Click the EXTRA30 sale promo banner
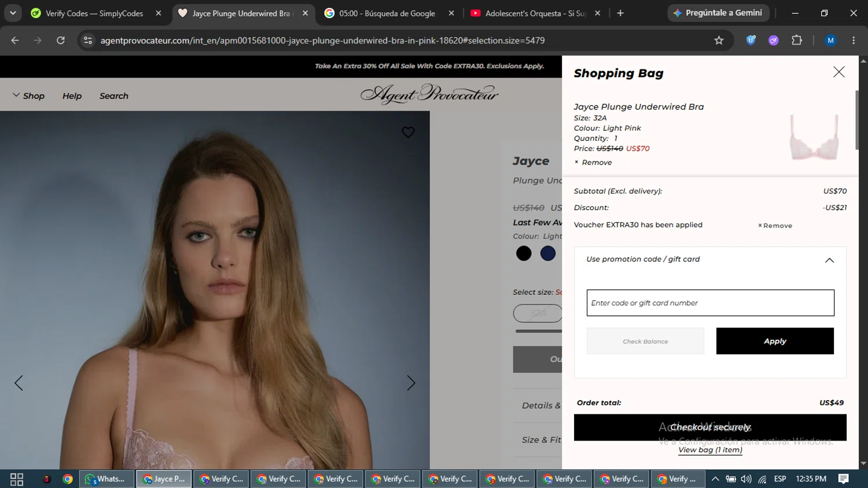868x488 pixels. [429, 66]
